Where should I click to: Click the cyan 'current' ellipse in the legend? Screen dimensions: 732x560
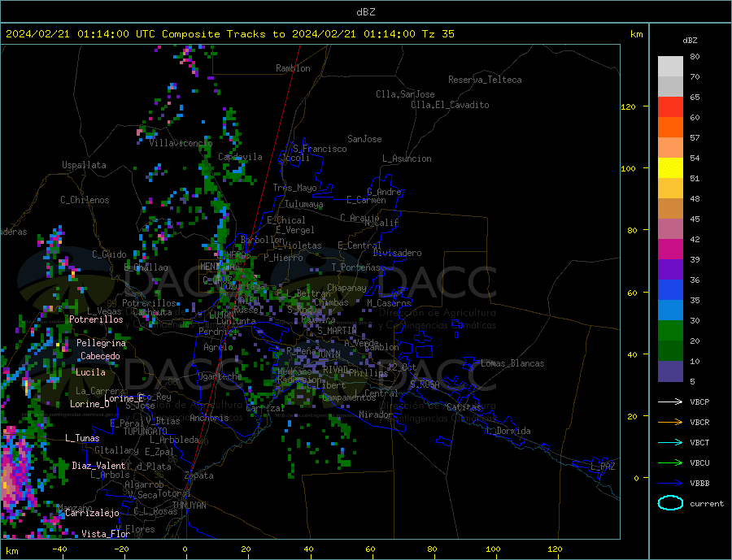click(x=670, y=503)
